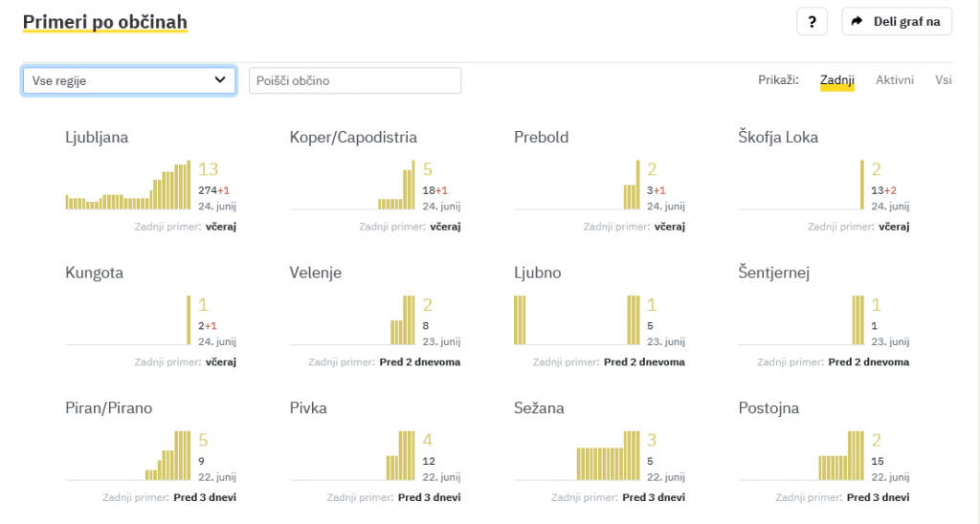Click the dropdown chevron arrow

click(220, 80)
